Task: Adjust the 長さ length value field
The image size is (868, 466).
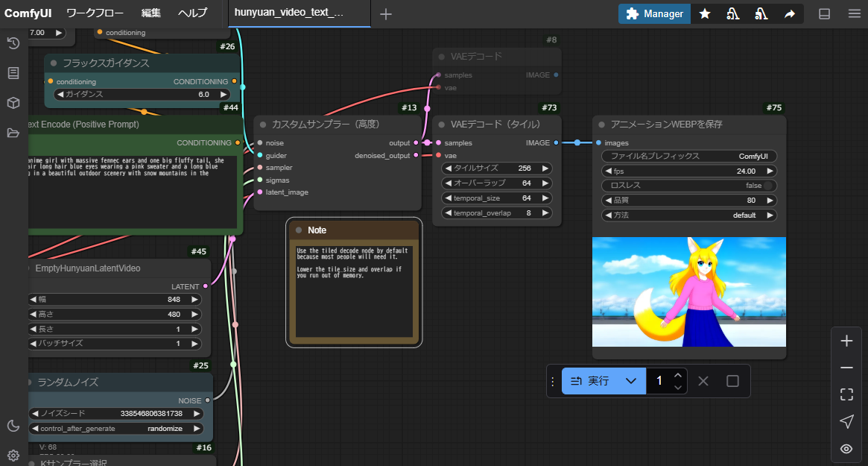Action: coord(115,329)
